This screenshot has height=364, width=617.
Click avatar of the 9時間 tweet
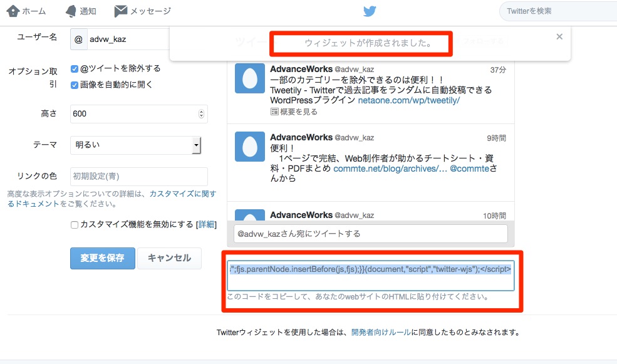(250, 147)
